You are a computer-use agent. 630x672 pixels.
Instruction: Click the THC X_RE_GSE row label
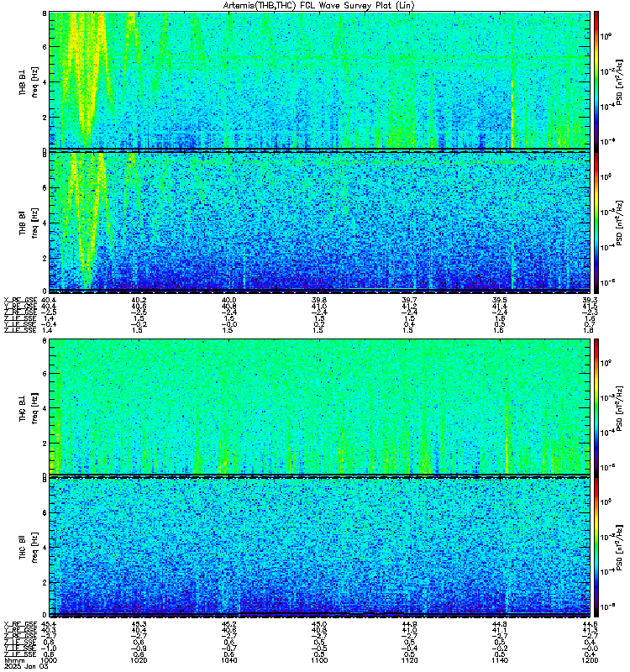click(x=20, y=624)
